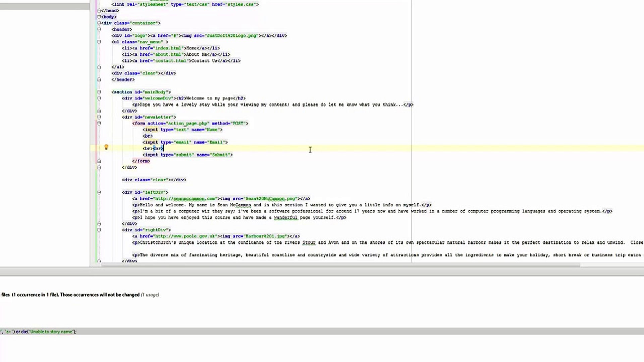Click the closing head tag fold marker
Image resolution: width=644 pixels, height=362 pixels.
coord(99,11)
